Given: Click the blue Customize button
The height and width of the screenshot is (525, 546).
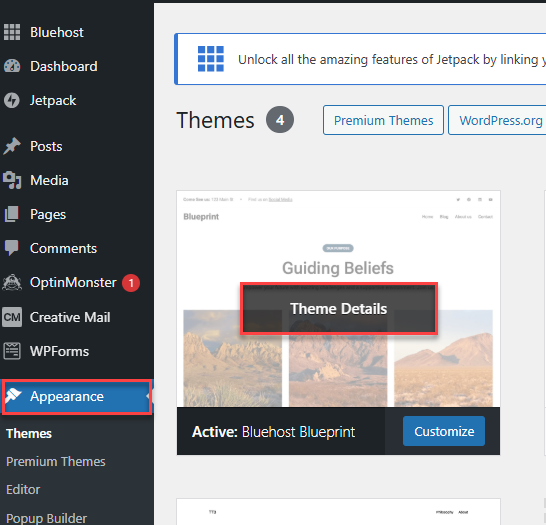Looking at the screenshot, I should click(444, 431).
